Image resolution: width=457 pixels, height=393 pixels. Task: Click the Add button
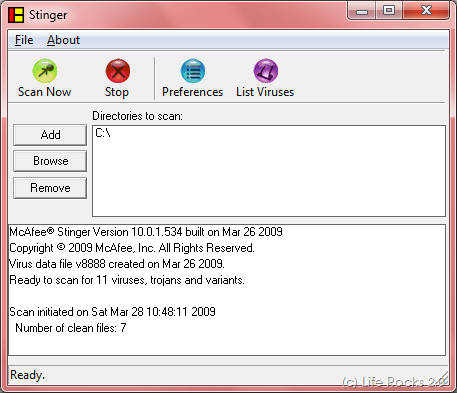(50, 135)
